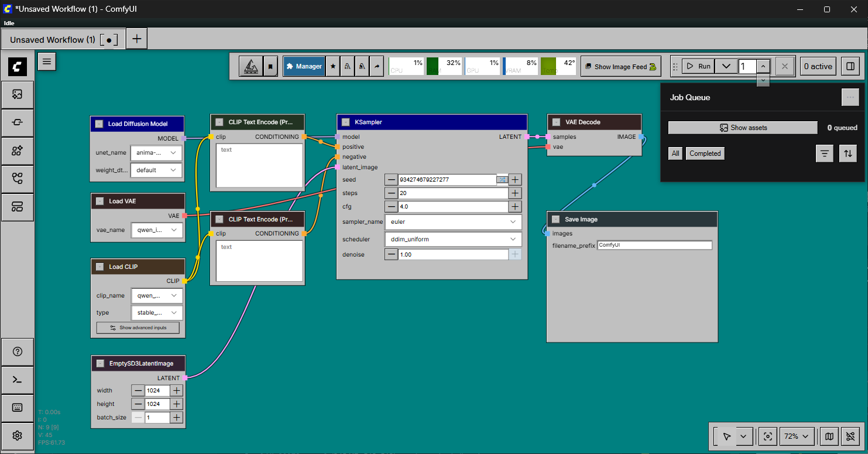This screenshot has height=454, width=868.
Task: Switch to the Unsaved Workflow (1) tab
Action: pyautogui.click(x=63, y=40)
